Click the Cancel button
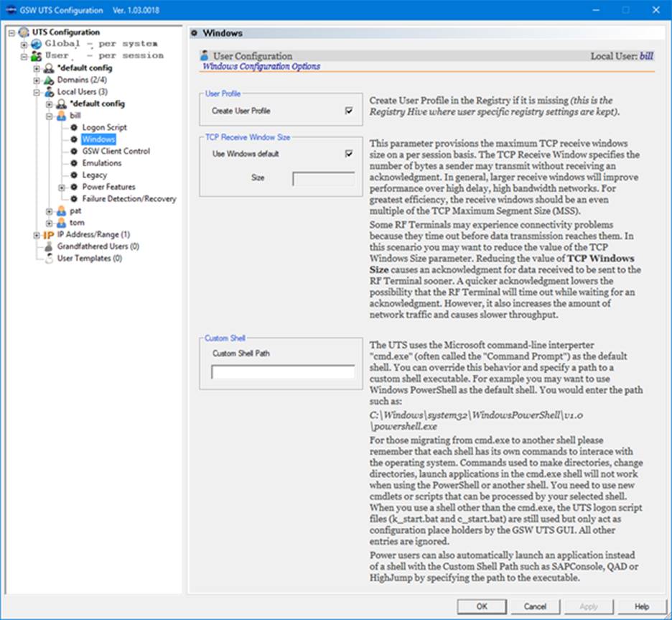672x620 pixels. [536, 606]
